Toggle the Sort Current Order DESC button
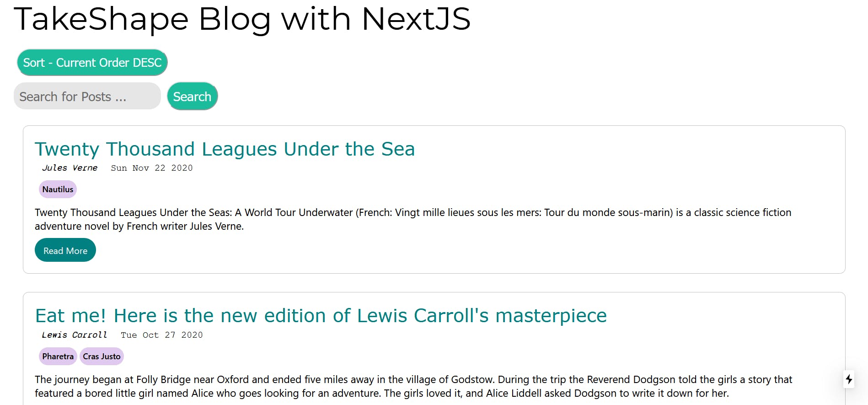This screenshot has width=868, height=405. coord(92,63)
